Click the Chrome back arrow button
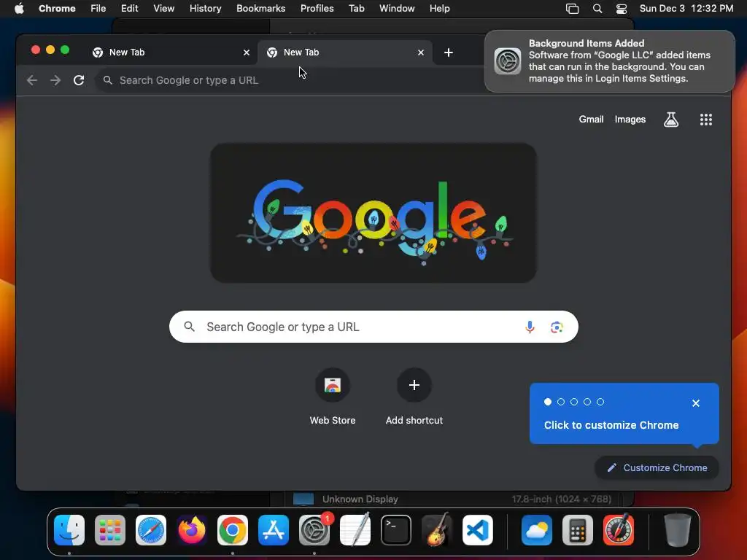Image resolution: width=747 pixels, height=560 pixels. 32,80
